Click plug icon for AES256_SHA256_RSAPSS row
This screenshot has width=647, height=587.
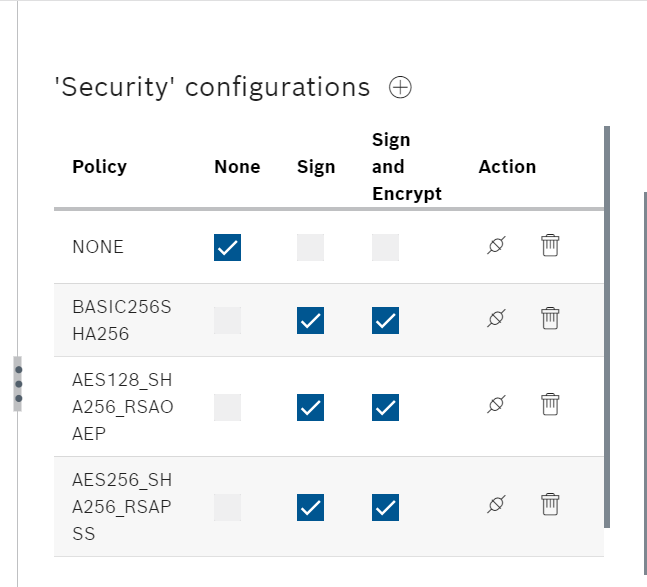point(496,504)
